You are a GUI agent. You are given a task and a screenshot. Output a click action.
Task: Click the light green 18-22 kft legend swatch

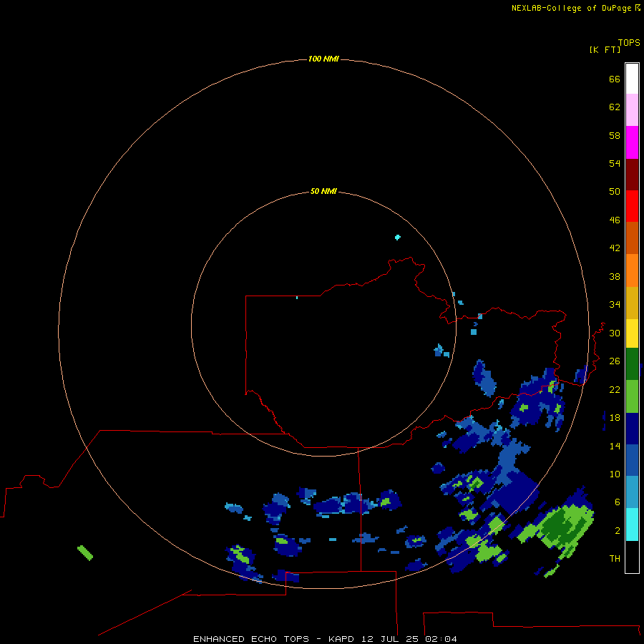tap(632, 396)
